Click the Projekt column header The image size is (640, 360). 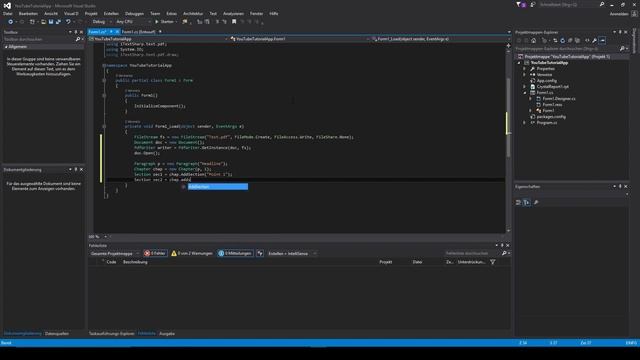click(x=386, y=262)
